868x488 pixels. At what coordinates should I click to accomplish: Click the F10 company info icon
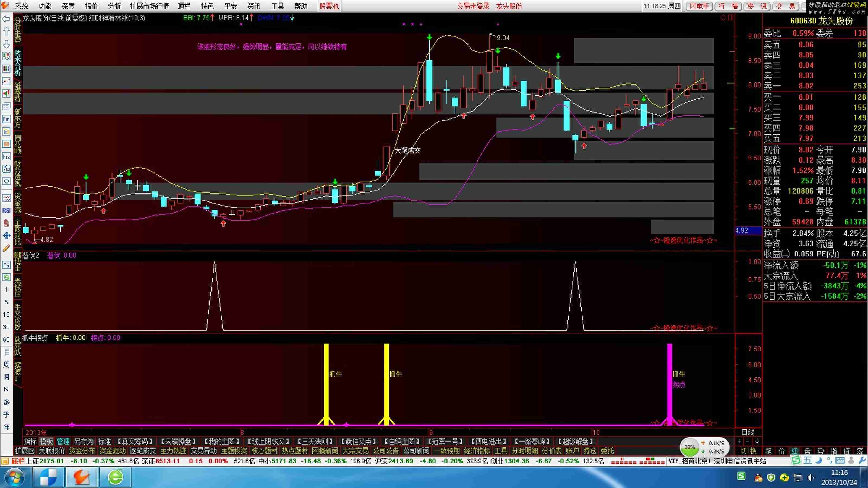point(6,119)
